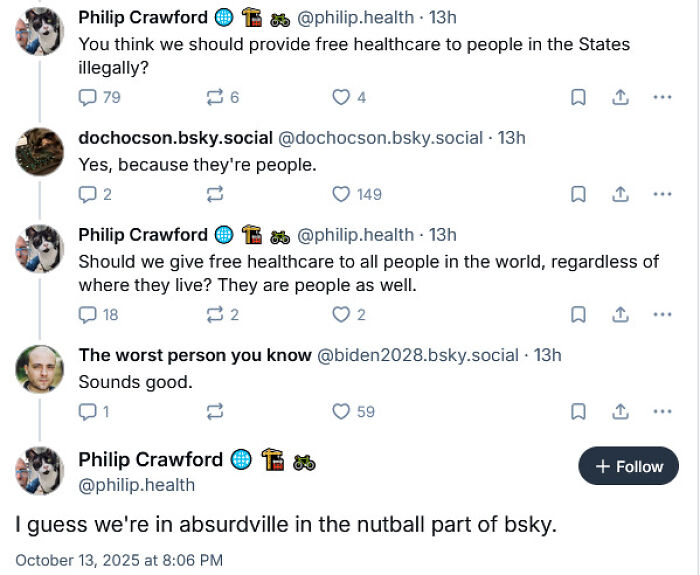Viewport: 700px width, 575px height.
Task: Open more options on dochocson's reply
Action: (x=661, y=194)
